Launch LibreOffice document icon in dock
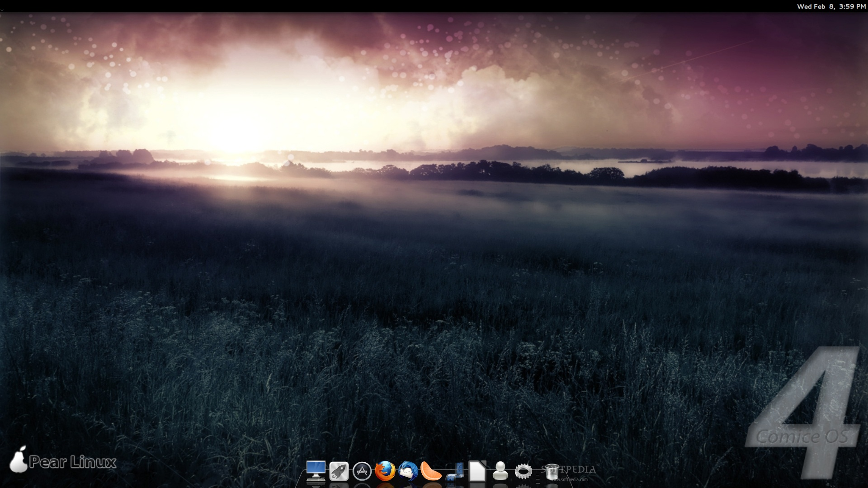This screenshot has height=488, width=868. coord(477,471)
